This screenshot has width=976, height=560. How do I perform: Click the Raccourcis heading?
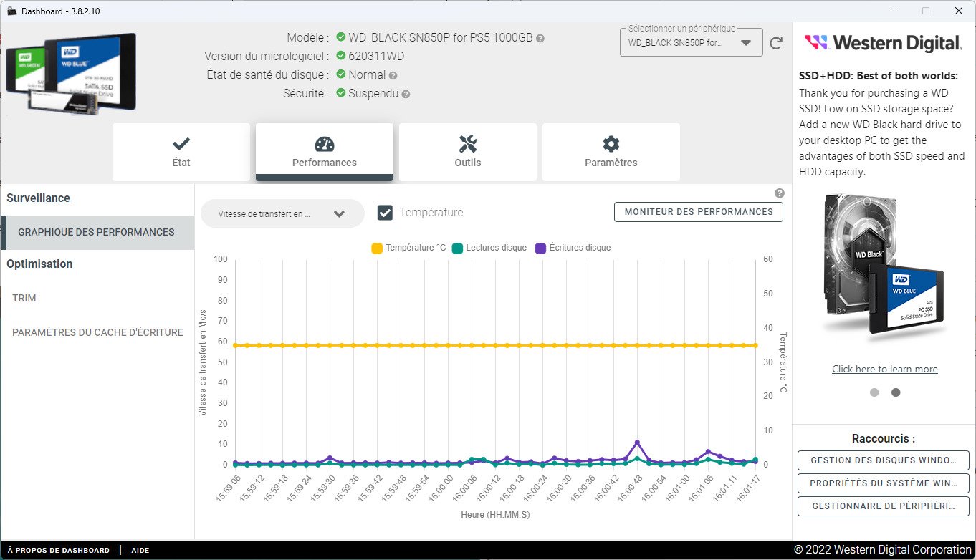pyautogui.click(x=884, y=439)
